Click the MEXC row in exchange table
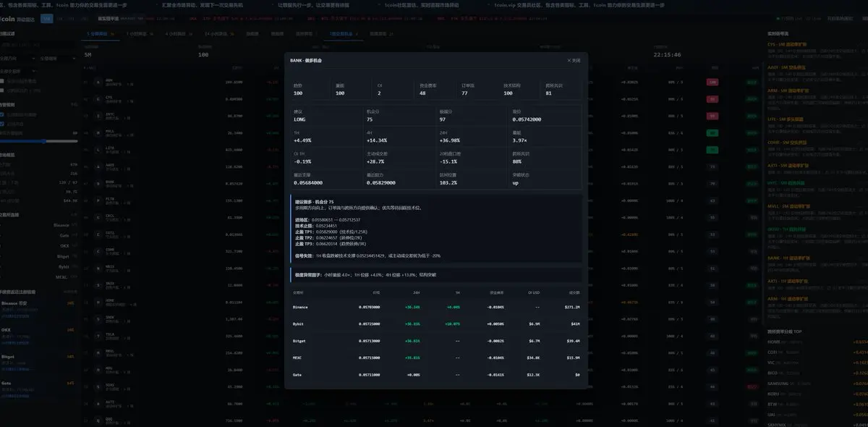Screen dimensions: 868x427 [436, 358]
